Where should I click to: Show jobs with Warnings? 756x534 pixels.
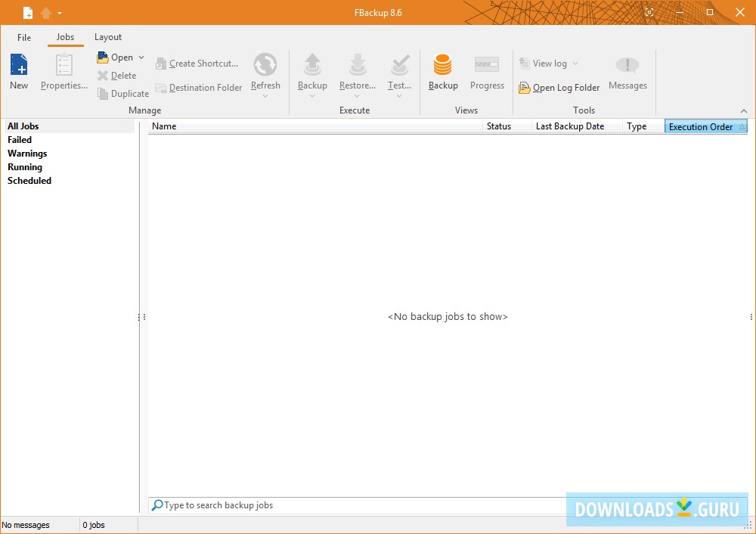point(27,154)
